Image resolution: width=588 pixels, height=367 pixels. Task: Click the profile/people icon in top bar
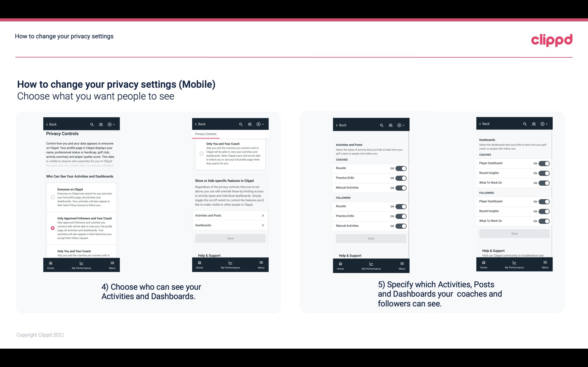point(101,124)
